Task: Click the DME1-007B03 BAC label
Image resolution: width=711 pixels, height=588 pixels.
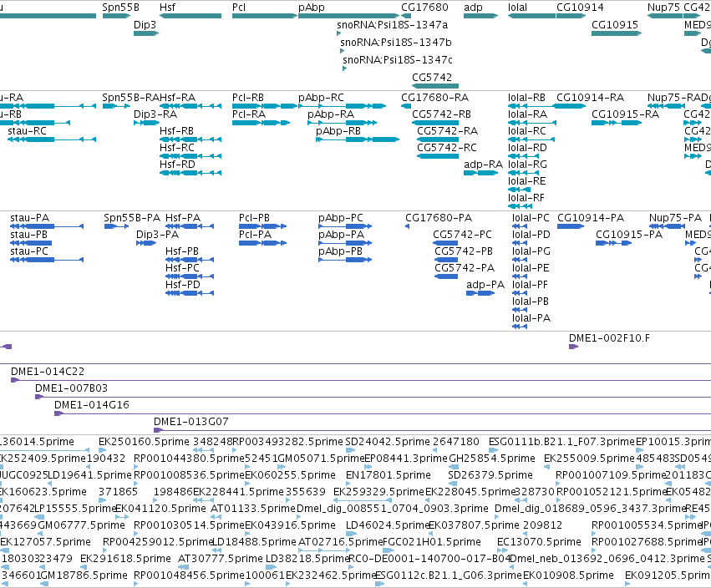Action: point(71,388)
